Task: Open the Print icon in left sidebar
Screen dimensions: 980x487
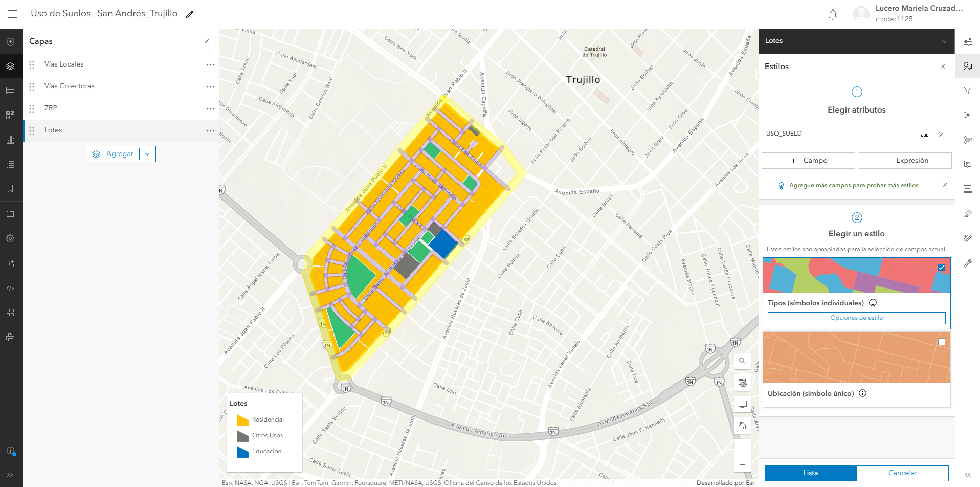Action: click(10, 337)
